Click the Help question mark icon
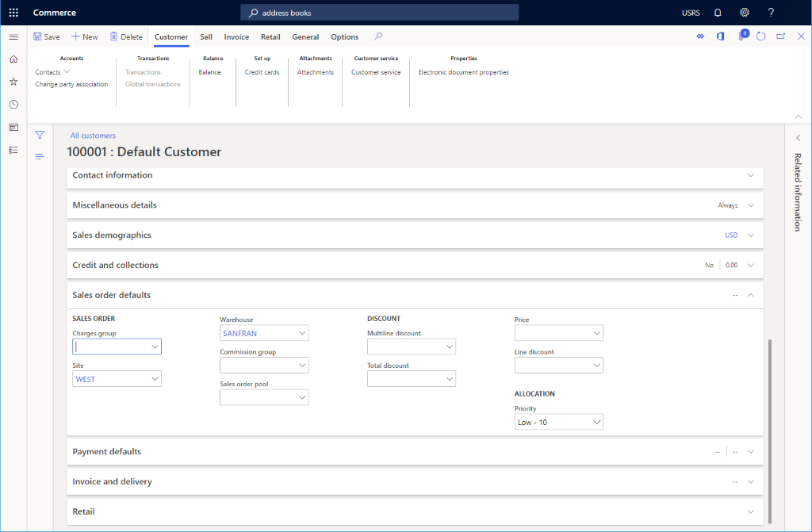This screenshot has height=532, width=812. tap(770, 12)
